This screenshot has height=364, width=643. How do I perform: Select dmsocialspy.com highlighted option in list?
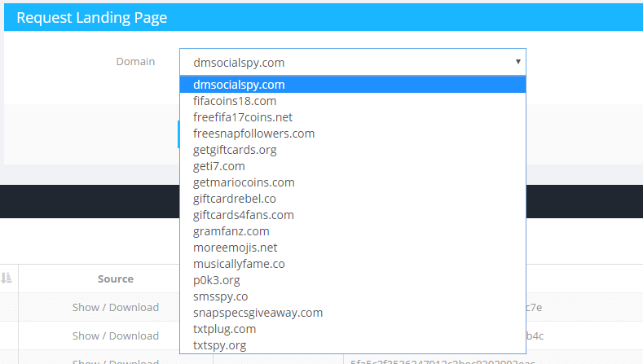[353, 85]
